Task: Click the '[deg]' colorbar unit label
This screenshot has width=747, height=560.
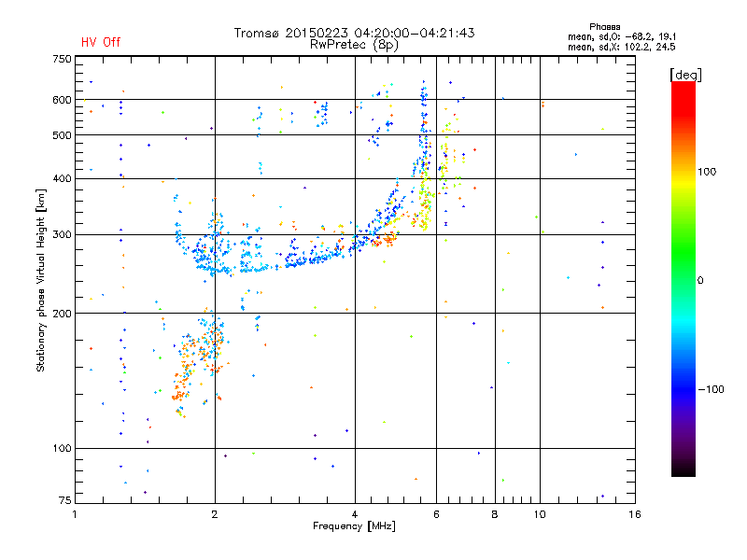Action: (685, 76)
